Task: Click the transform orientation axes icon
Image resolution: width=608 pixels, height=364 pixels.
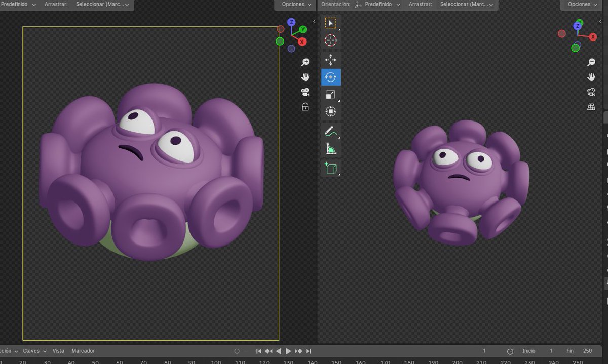Action: [358, 4]
